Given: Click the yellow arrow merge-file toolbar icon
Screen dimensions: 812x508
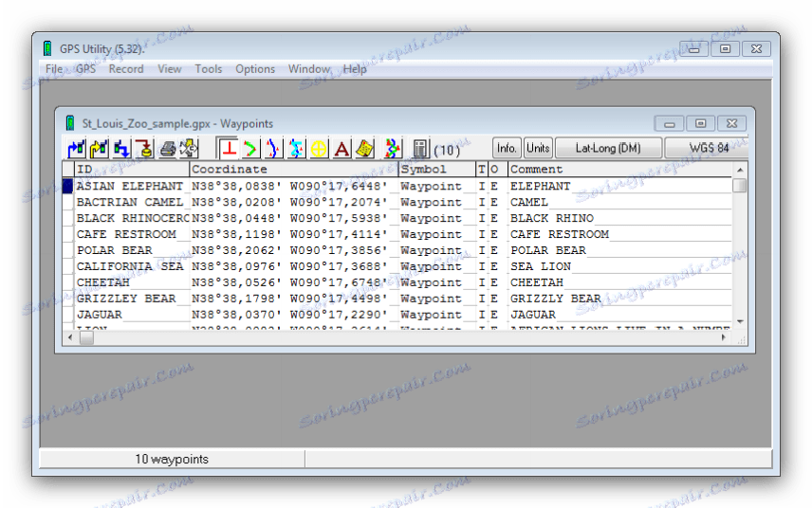Looking at the screenshot, I should click(x=99, y=149).
